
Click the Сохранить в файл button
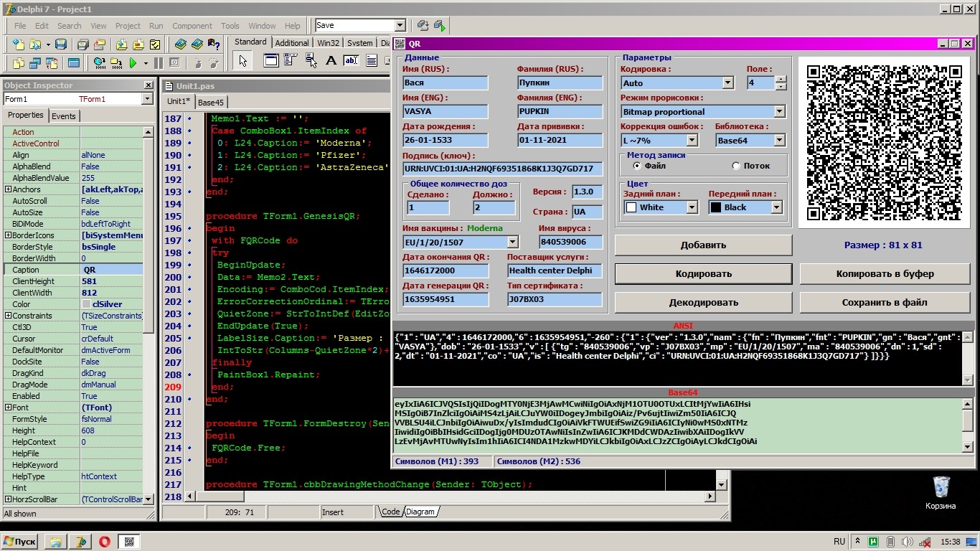pos(885,302)
